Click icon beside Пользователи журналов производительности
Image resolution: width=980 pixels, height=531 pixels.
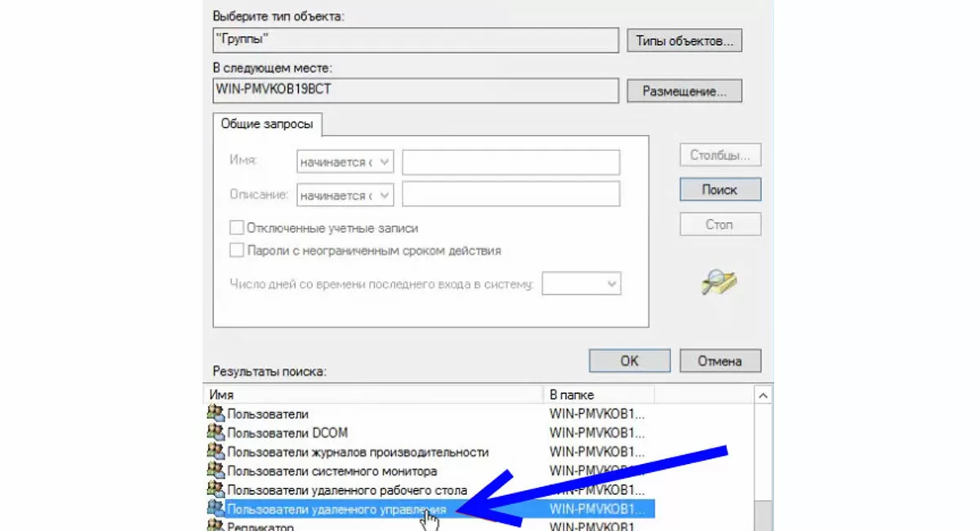coord(216,452)
